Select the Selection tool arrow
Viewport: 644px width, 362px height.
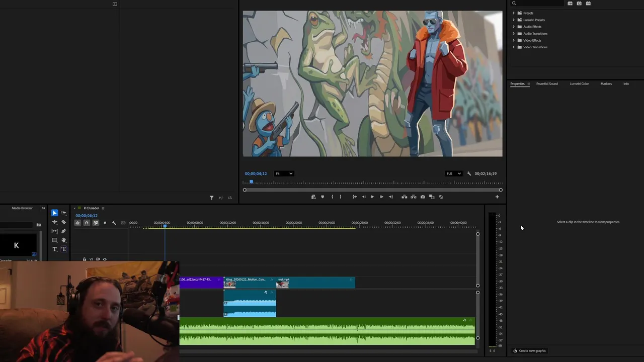click(54, 213)
